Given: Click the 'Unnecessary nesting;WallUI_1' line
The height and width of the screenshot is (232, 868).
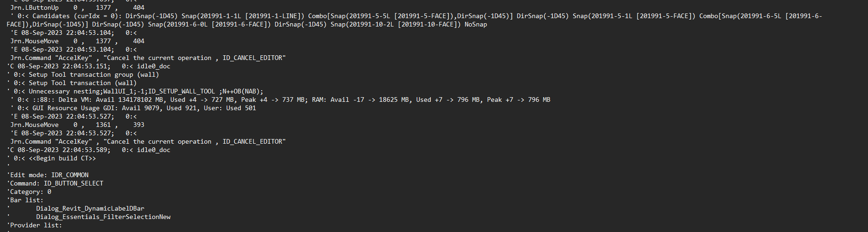Looking at the screenshot, I should pyautogui.click(x=135, y=91).
